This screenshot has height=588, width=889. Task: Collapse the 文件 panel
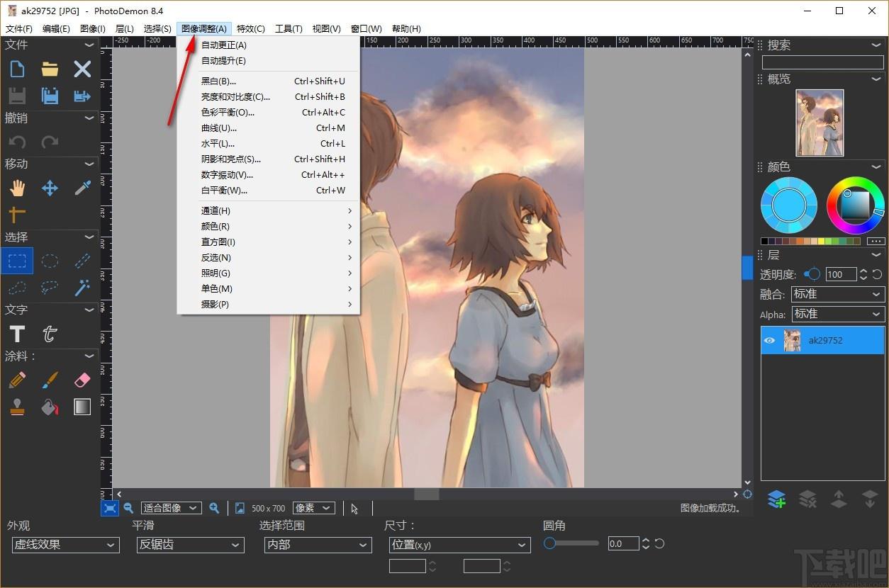(x=89, y=45)
